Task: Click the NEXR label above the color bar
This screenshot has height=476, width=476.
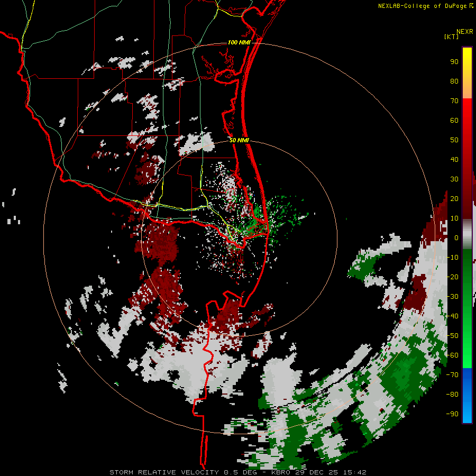Action: 465,32
